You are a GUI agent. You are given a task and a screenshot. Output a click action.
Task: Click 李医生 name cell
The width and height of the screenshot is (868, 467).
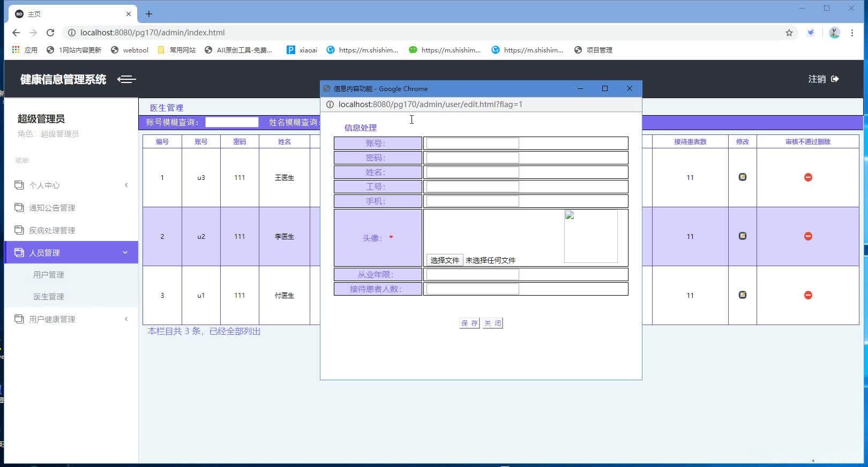(285, 236)
